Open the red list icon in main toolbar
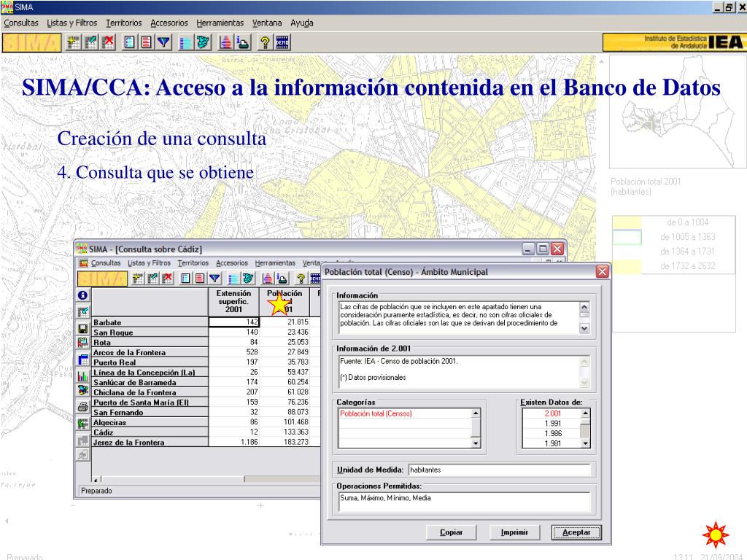Screen dimensions: 747x560 pos(146,42)
